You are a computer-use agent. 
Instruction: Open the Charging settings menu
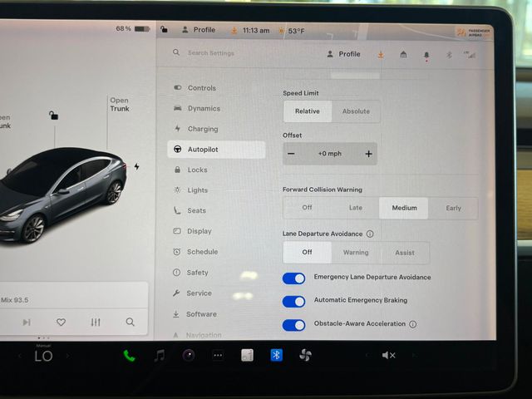(202, 129)
